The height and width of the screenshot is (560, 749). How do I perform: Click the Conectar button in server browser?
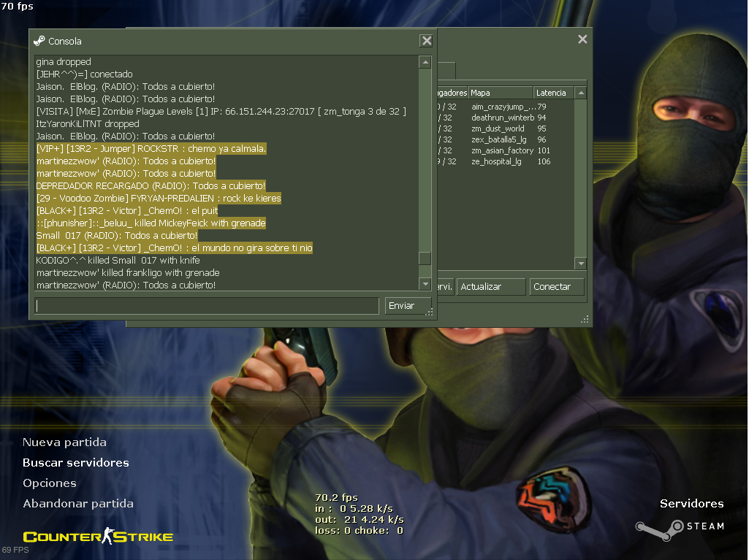[x=557, y=286]
